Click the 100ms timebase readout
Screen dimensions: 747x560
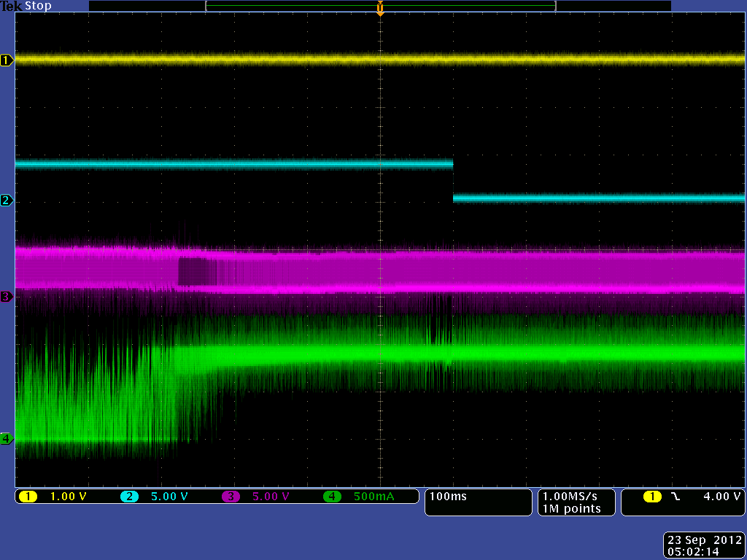tap(449, 496)
